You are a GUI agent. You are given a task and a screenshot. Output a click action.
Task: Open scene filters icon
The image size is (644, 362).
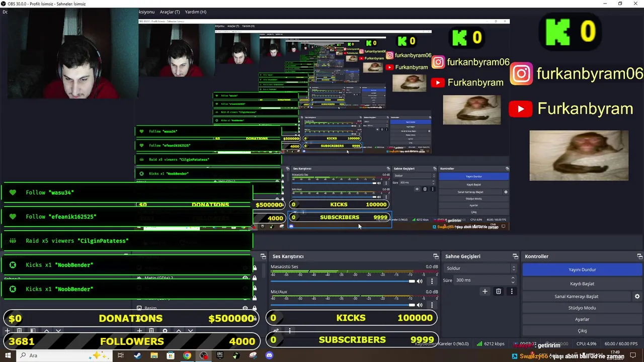point(32,331)
